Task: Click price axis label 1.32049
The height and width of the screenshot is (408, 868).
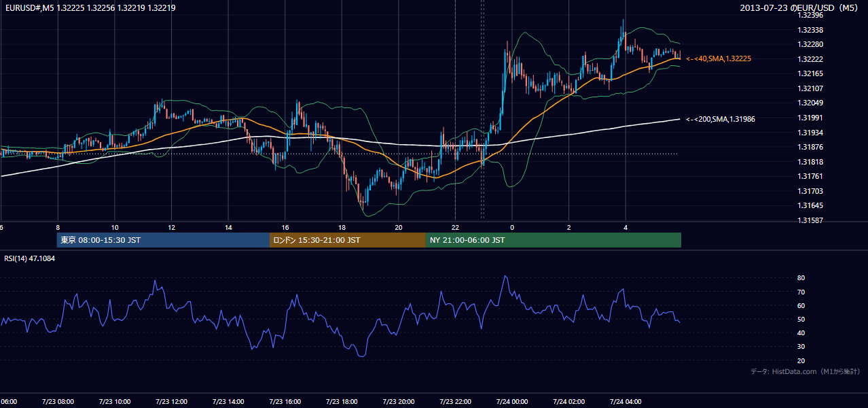Action: [810, 103]
